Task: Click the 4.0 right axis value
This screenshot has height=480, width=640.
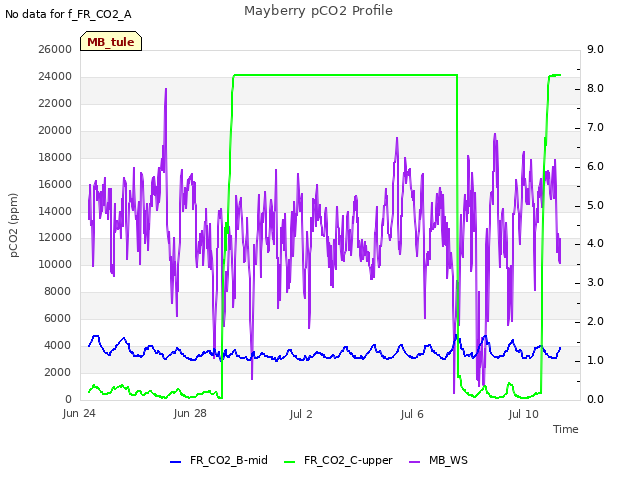Action: click(595, 243)
